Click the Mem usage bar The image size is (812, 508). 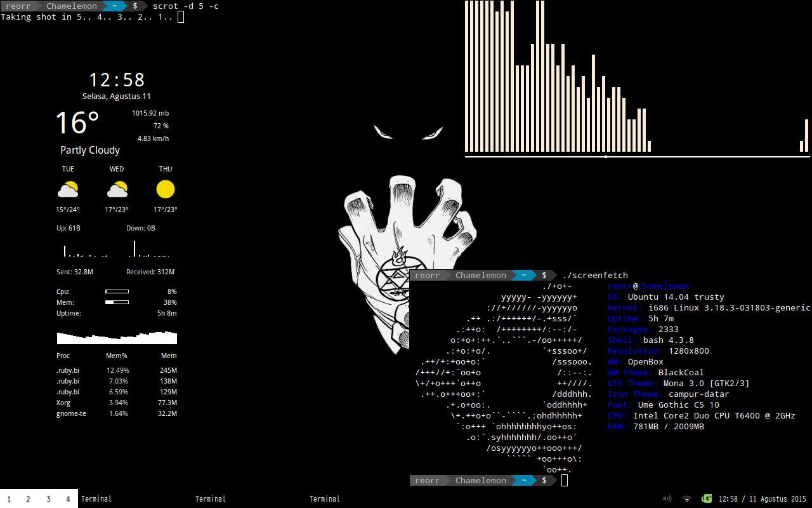point(117,302)
